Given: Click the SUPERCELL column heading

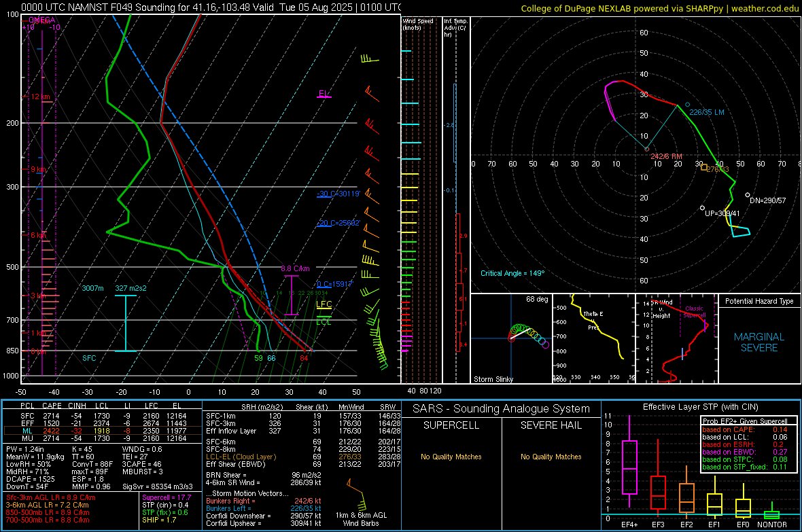Looking at the screenshot, I should (x=451, y=425).
